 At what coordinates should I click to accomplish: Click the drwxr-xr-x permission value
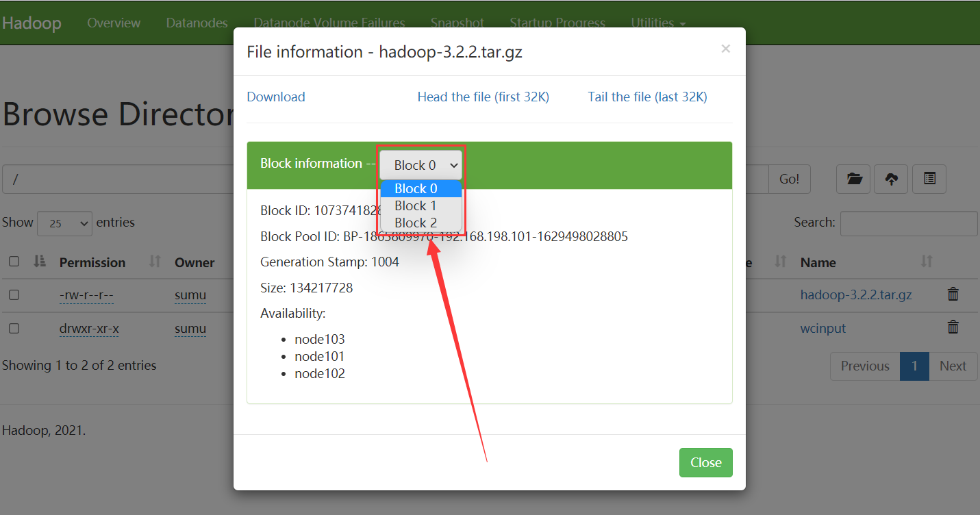tap(89, 329)
